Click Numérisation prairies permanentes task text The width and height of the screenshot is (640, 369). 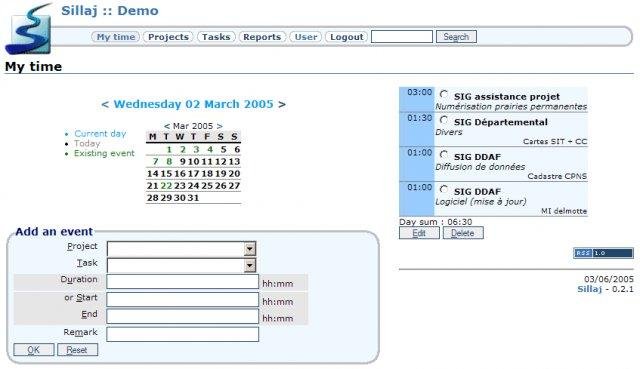(x=511, y=107)
